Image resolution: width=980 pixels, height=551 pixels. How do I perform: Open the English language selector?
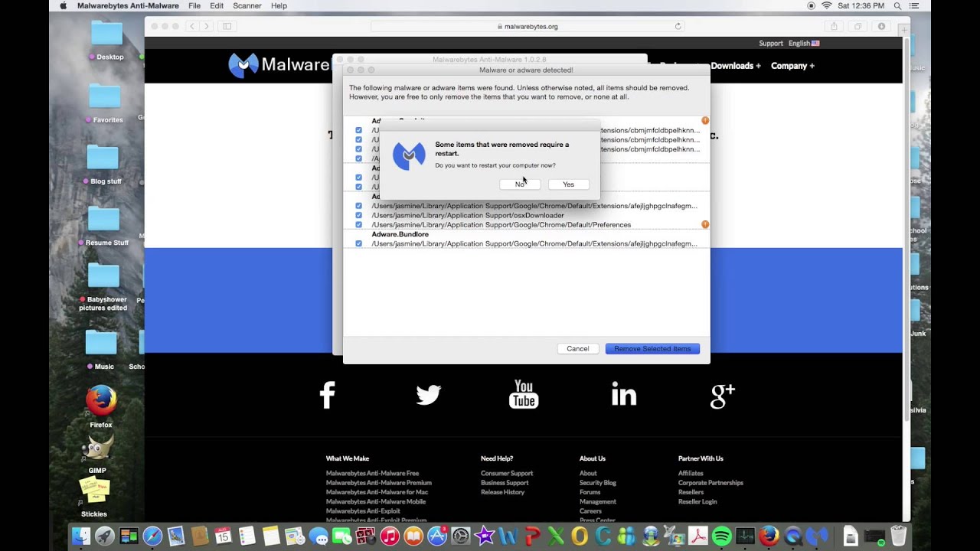point(804,44)
